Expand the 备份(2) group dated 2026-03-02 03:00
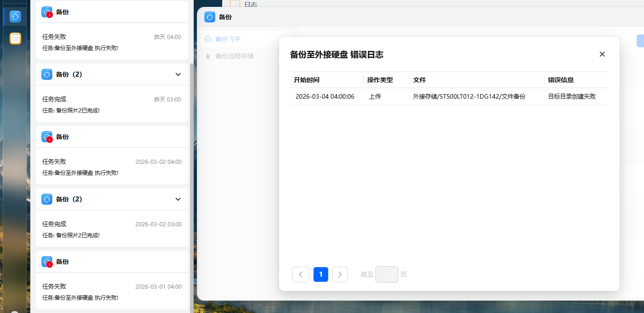This screenshot has height=313, width=644. point(178,199)
